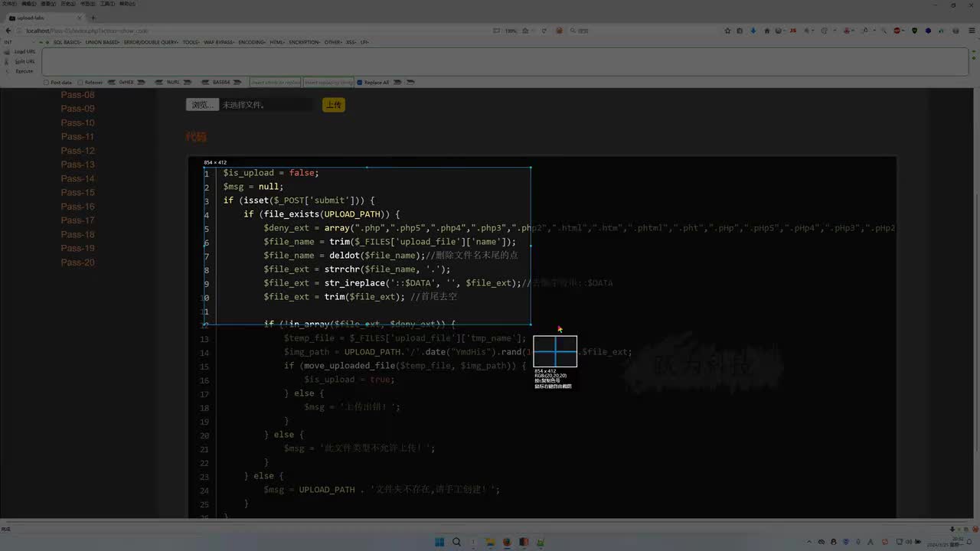
Task: Open Windows taskbar search
Action: click(456, 542)
